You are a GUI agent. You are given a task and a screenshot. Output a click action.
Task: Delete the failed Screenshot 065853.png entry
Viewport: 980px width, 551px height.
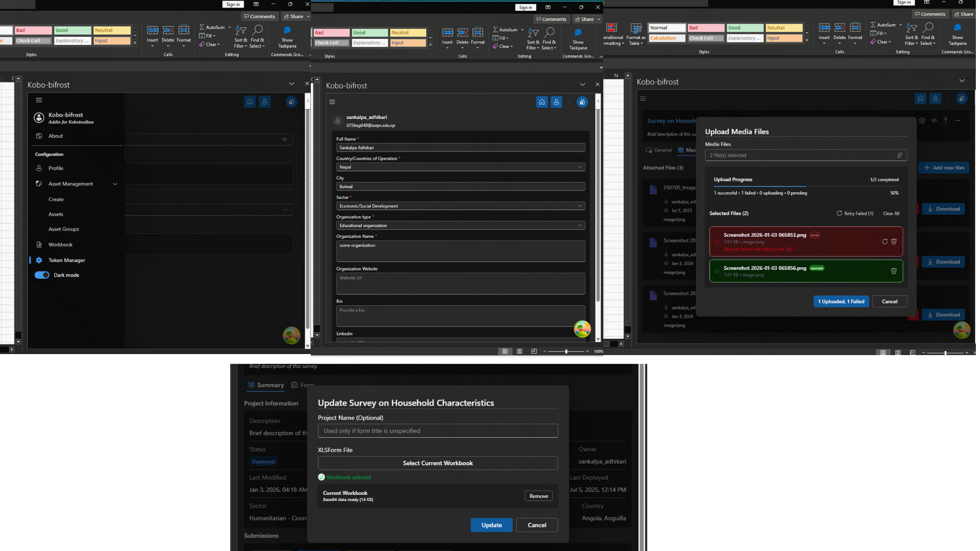pos(894,241)
